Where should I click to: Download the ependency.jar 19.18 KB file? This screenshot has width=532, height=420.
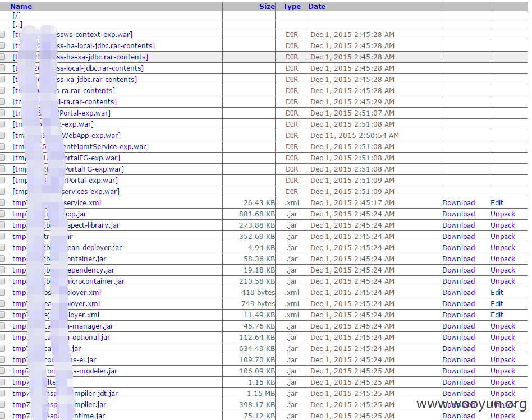[x=458, y=270]
